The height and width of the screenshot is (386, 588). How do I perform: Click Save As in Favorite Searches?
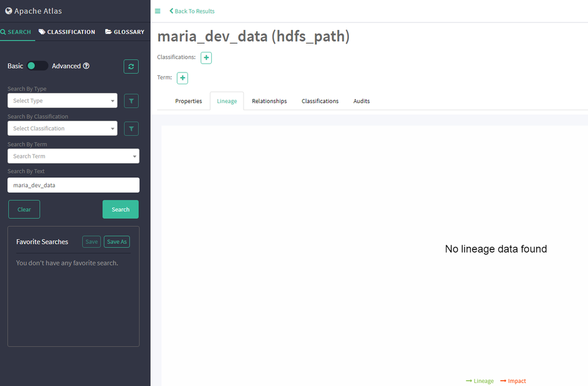pos(117,242)
